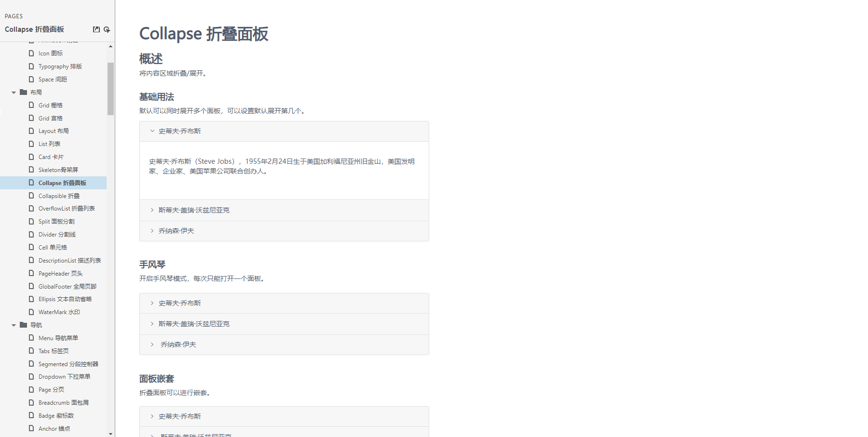Viewport: 868px width, 437px height.
Task: Click the document icon beside Card 卡片
Action: [x=31, y=157]
